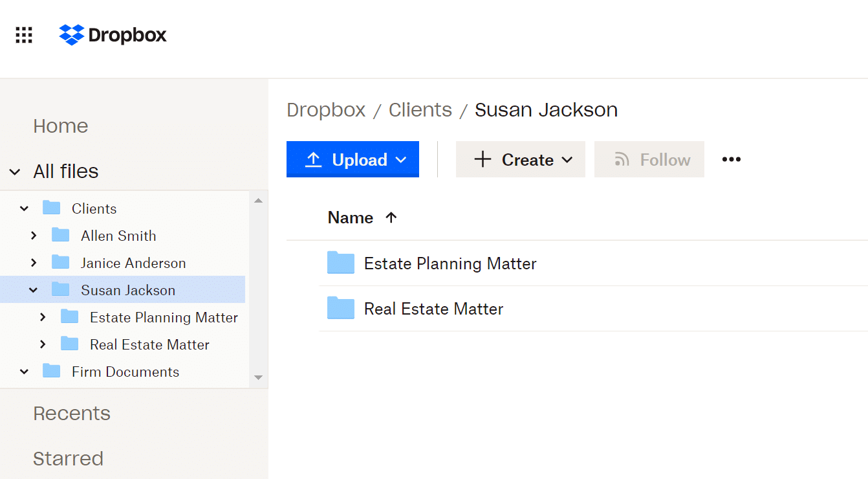868x479 pixels.
Task: Click the Allen Smith folder icon
Action: pyautogui.click(x=60, y=236)
